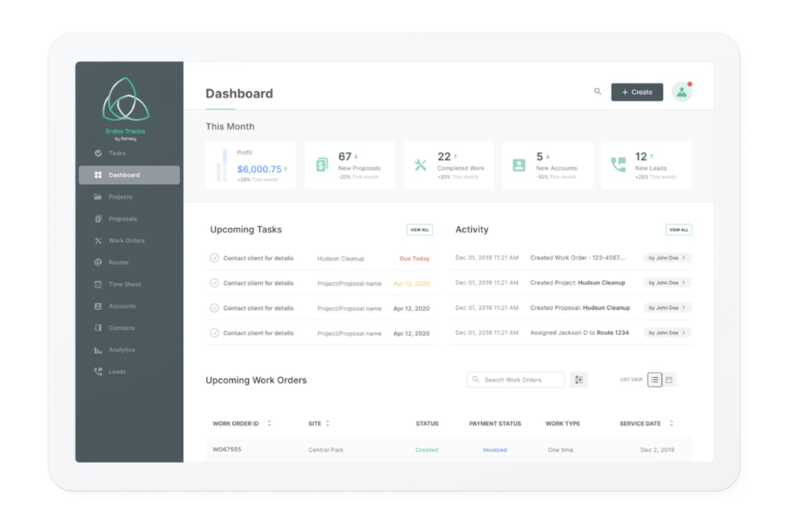
Task: Open the search magnifier in the top bar
Action: click(x=597, y=91)
